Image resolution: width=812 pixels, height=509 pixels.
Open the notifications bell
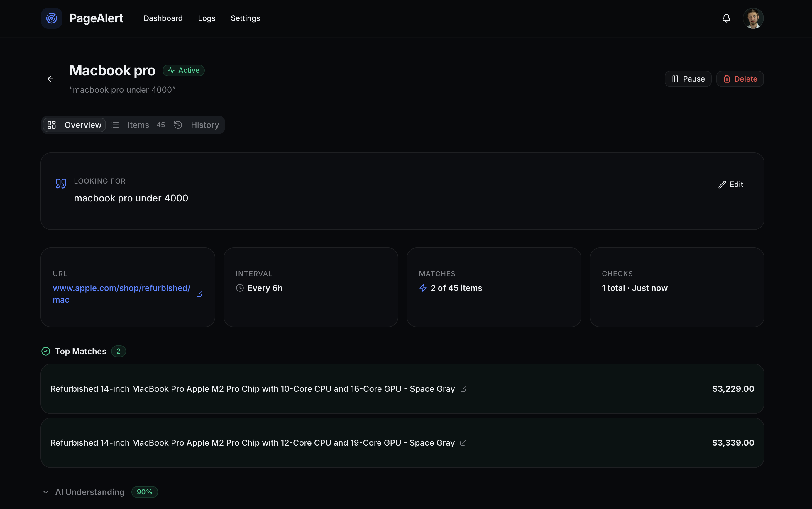(x=726, y=18)
